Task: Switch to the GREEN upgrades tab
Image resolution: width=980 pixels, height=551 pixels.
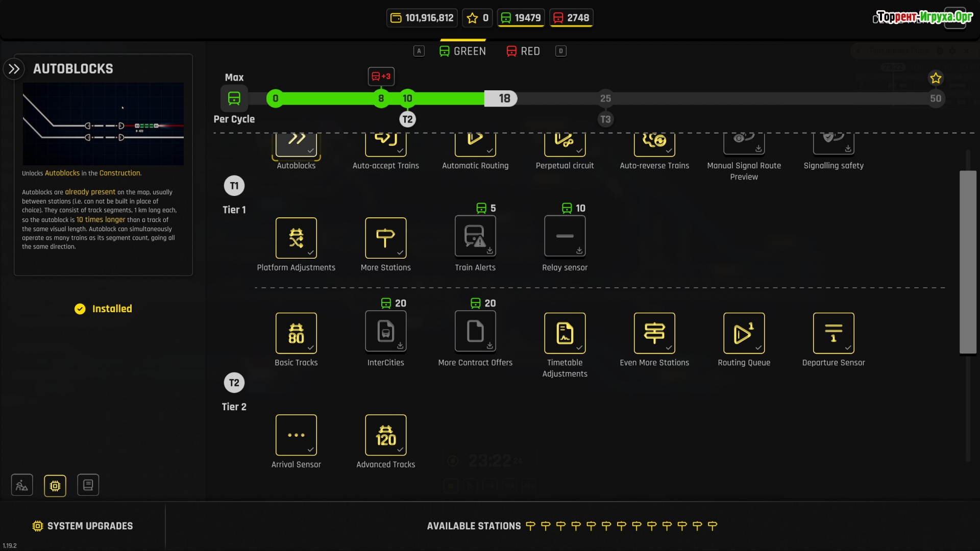Action: 462,51
